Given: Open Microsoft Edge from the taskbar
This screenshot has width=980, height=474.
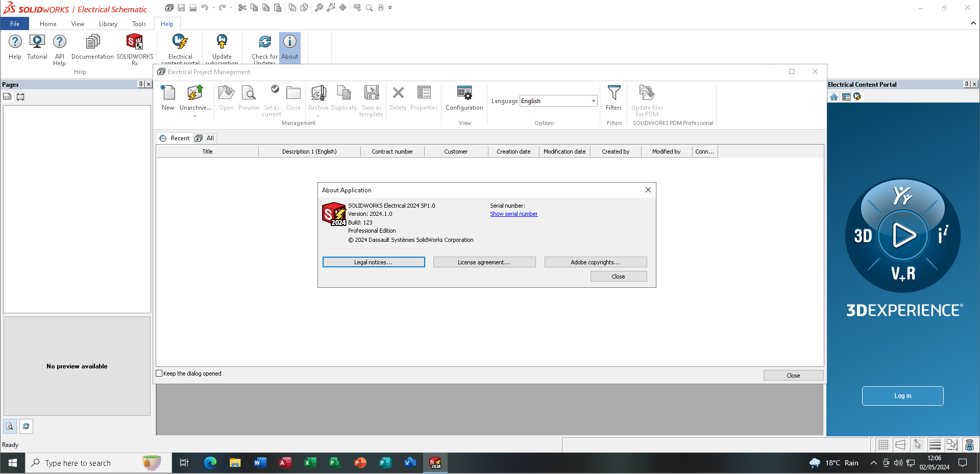Looking at the screenshot, I should click(210, 463).
